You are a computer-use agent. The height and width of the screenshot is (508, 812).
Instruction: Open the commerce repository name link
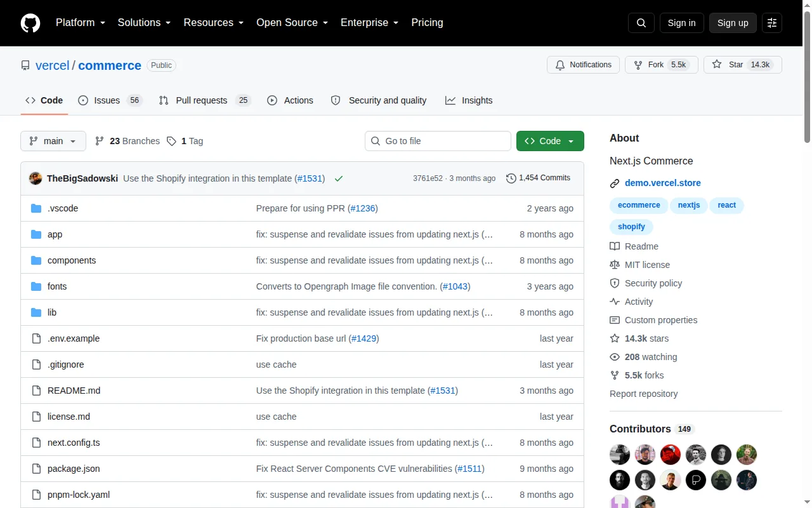110,65
